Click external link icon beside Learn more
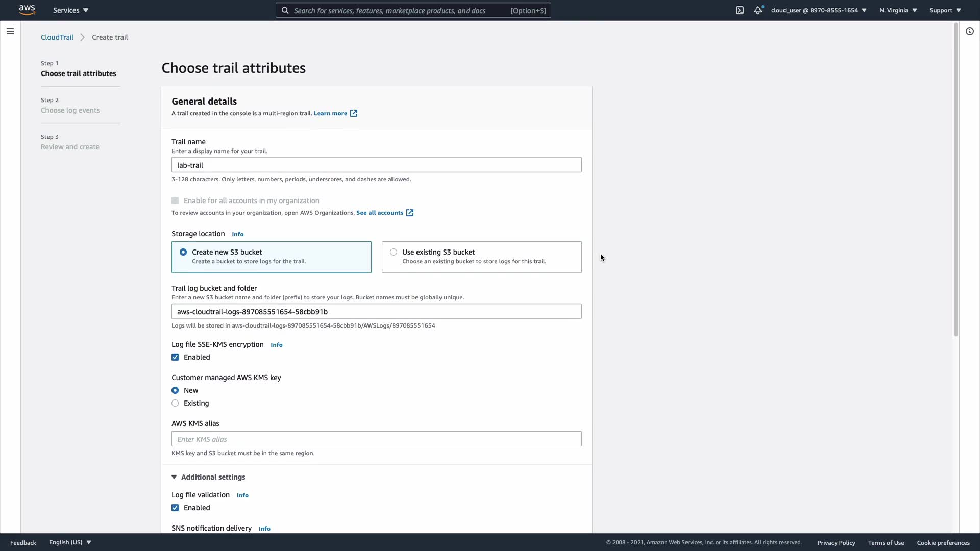Image resolution: width=980 pixels, height=551 pixels. (x=354, y=113)
